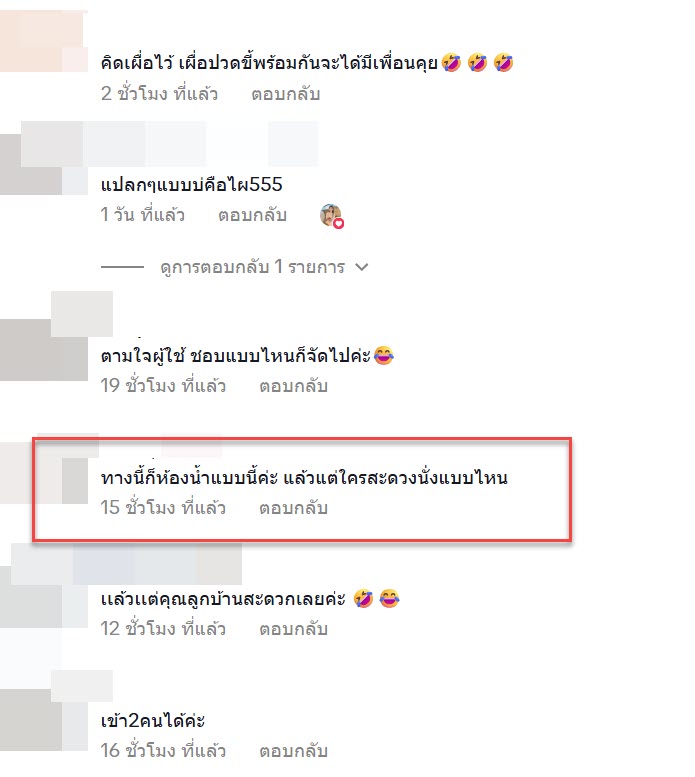Click ตอบกลับ under the ตามใจผู้ใช้ comment
The height and width of the screenshot is (777, 695).
[x=293, y=386]
